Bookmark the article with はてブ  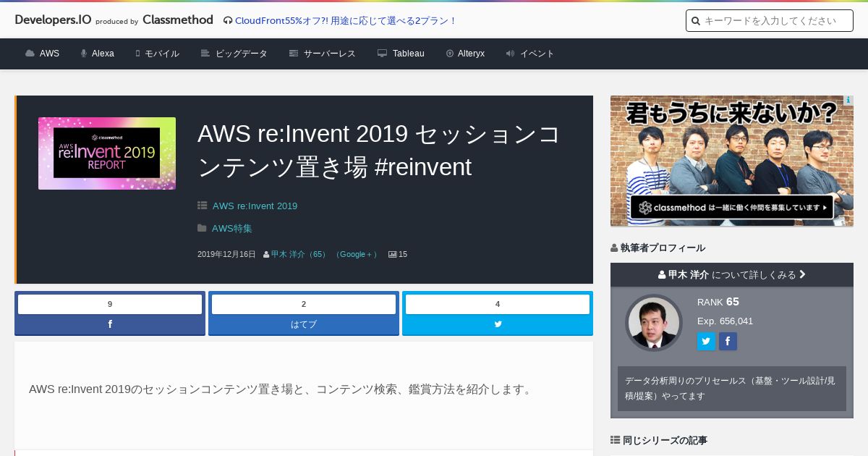pyautogui.click(x=304, y=324)
